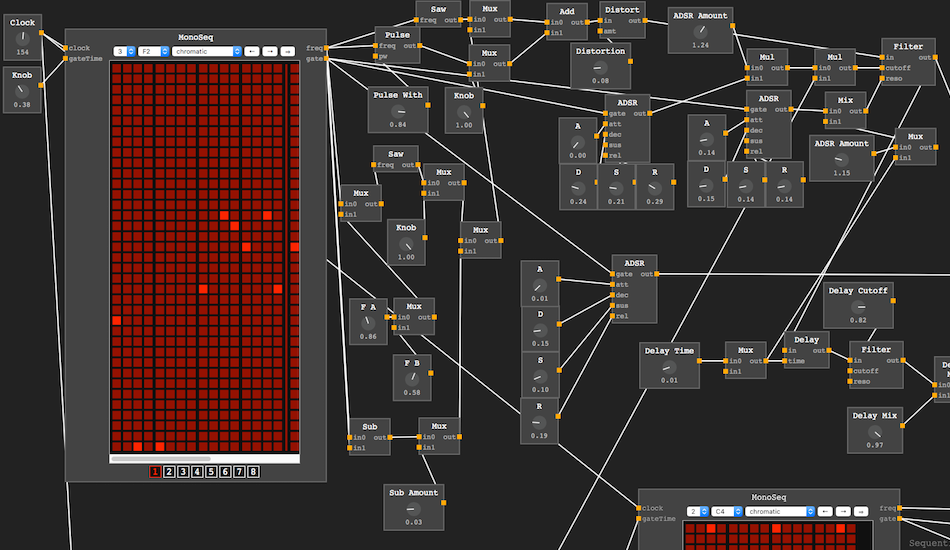The width and height of the screenshot is (950, 550).
Task: Switch to pattern 2 in top MonoSeq
Action: (x=169, y=472)
